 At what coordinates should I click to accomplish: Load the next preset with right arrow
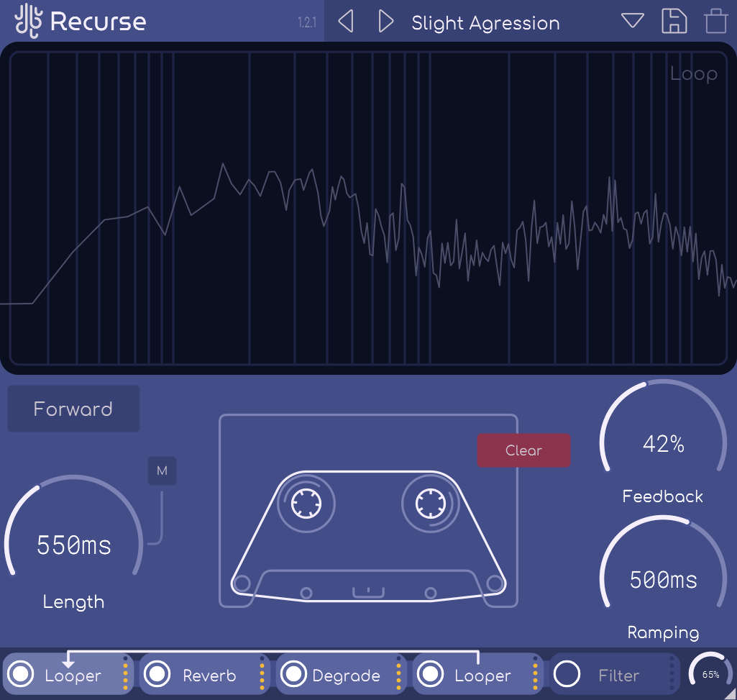tap(385, 21)
